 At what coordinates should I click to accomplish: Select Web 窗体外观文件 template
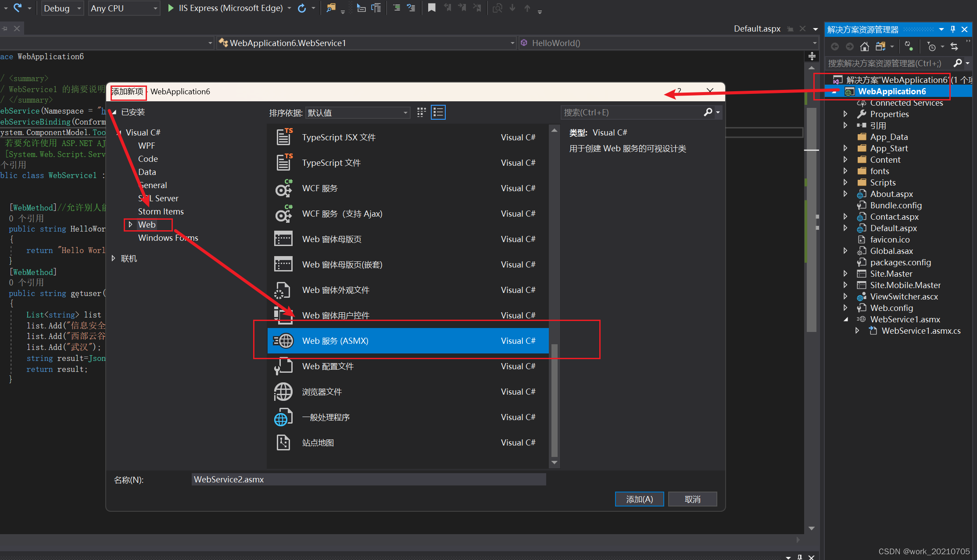(408, 290)
